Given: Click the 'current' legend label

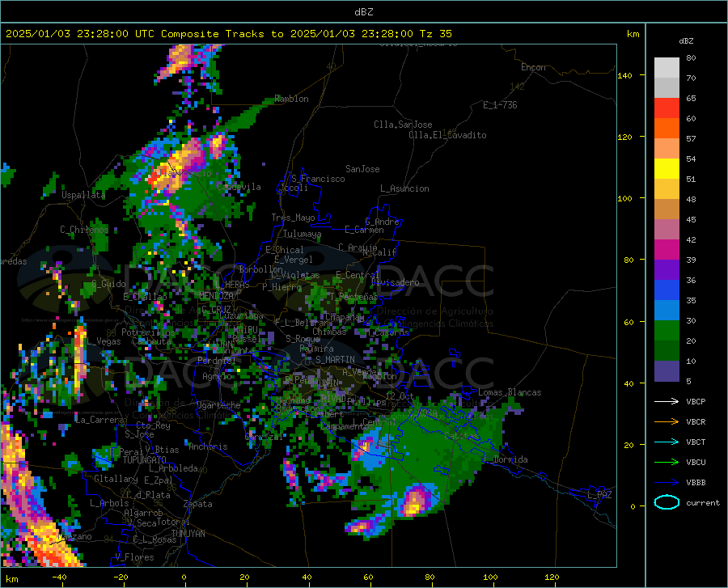Looking at the screenshot, I should point(703,502).
